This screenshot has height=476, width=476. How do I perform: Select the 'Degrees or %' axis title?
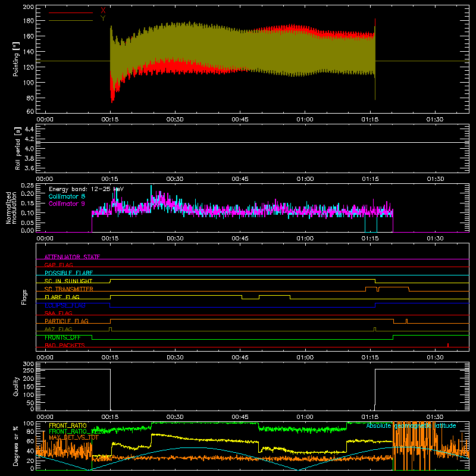click(16, 446)
